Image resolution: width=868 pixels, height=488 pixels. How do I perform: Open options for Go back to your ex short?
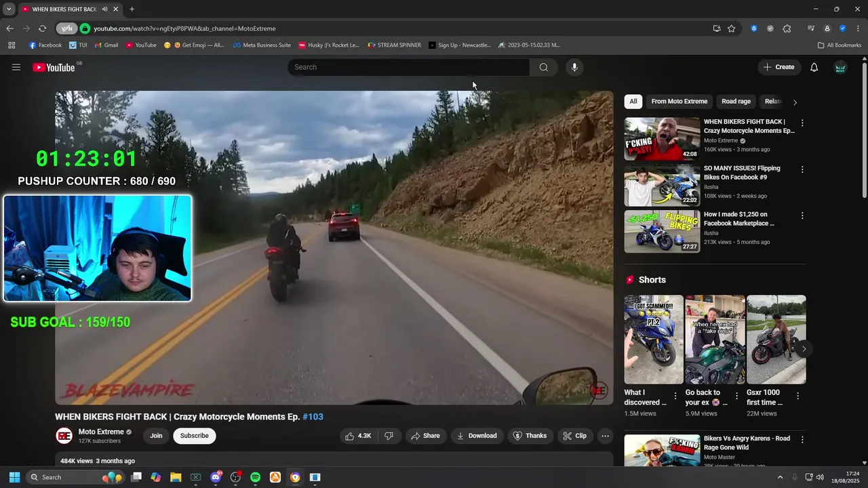pyautogui.click(x=736, y=396)
